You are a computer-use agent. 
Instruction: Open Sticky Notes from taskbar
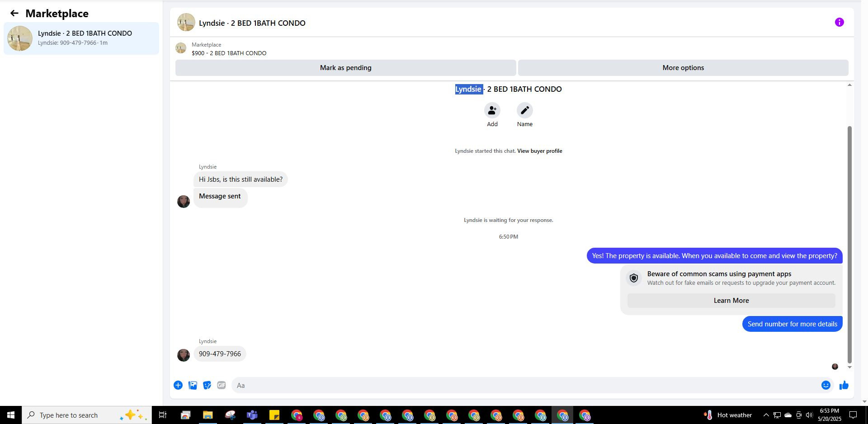274,415
